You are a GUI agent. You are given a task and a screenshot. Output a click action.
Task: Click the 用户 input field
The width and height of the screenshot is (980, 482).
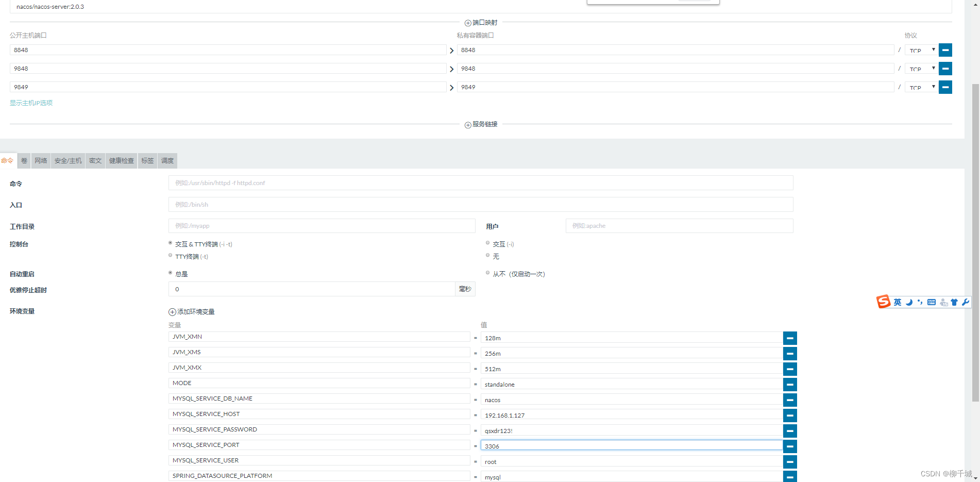pyautogui.click(x=680, y=226)
